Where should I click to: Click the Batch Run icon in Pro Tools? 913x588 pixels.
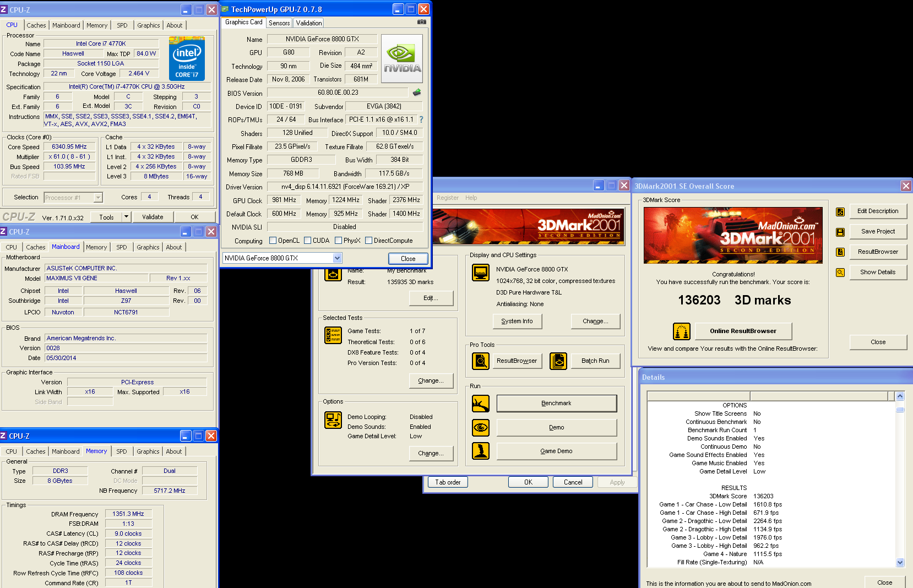(558, 361)
